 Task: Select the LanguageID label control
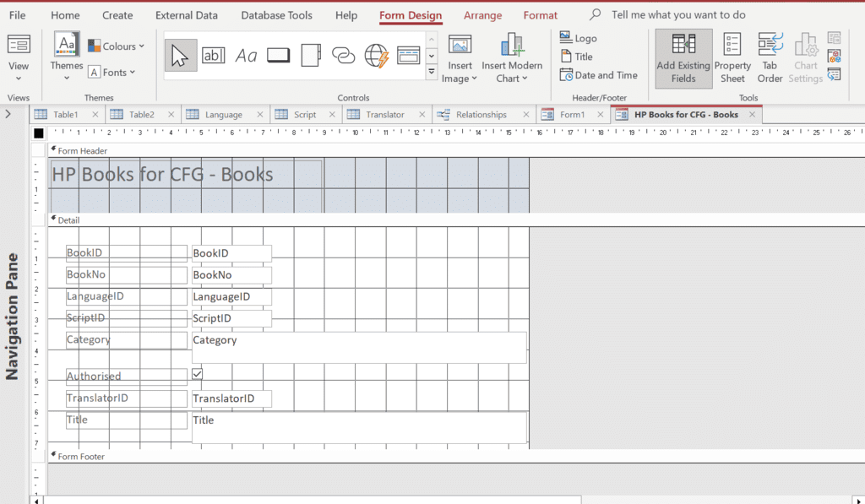[x=127, y=296]
